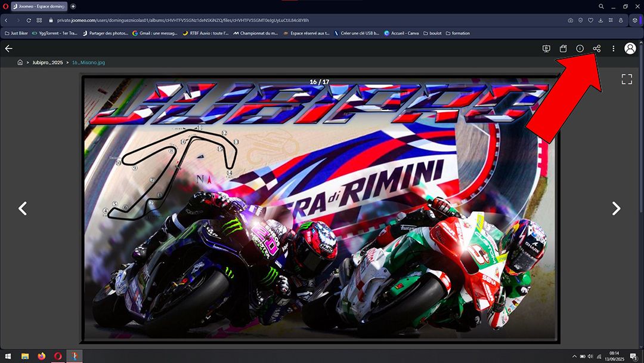This screenshot has width=644, height=363.
Task: Open the Jubipro_2025 album breadcrumb
Action: pyautogui.click(x=48, y=62)
